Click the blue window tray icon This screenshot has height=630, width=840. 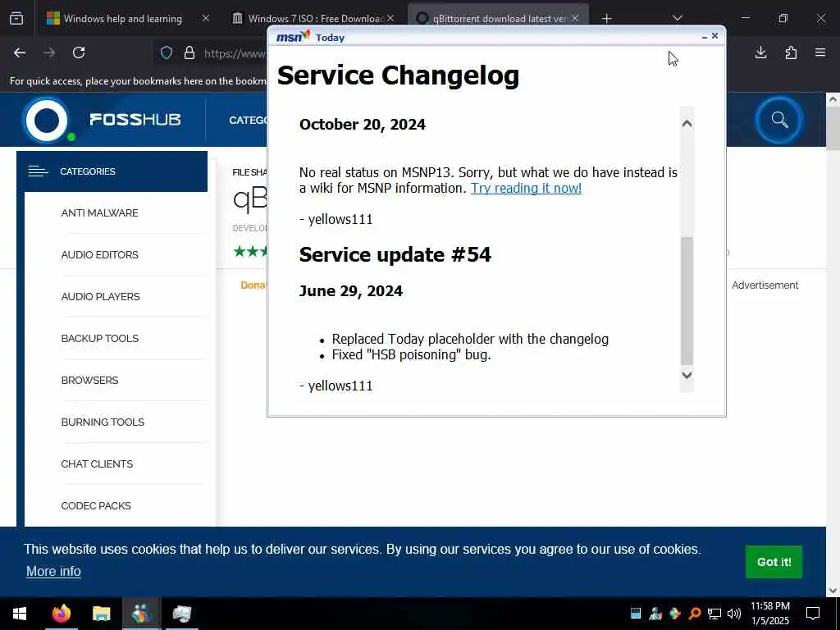tap(636, 614)
